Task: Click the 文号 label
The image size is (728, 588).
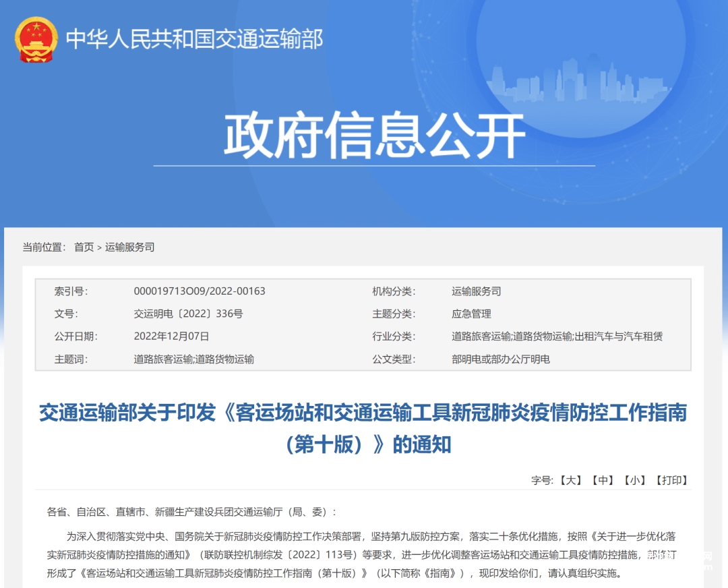Action: click(x=66, y=314)
